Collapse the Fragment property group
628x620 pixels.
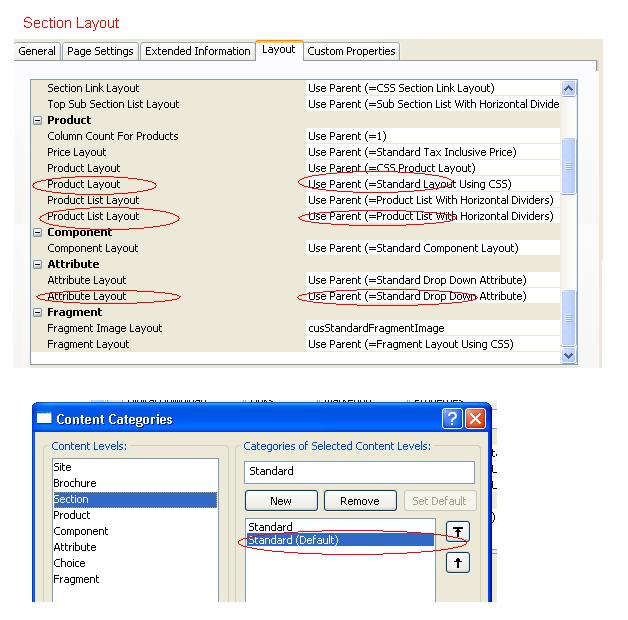click(37, 312)
